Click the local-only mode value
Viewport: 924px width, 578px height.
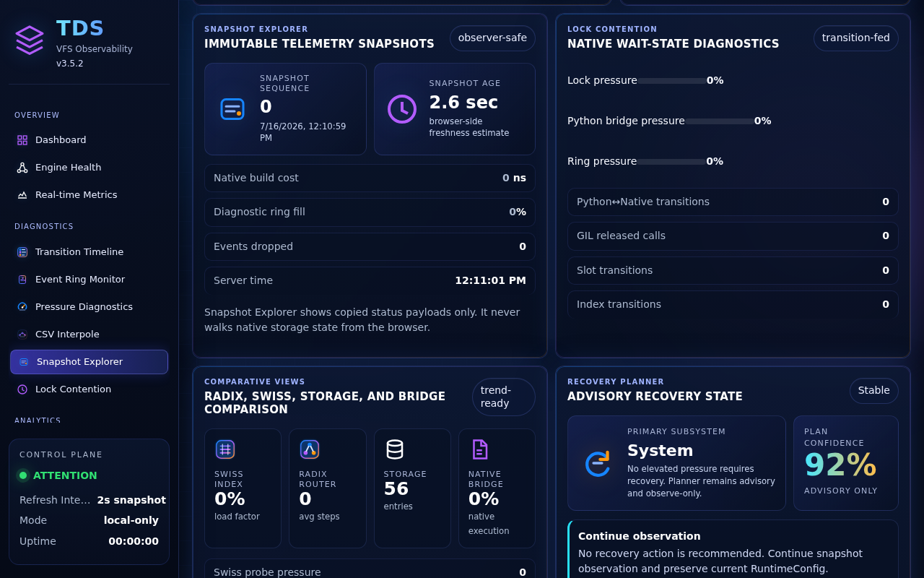(x=131, y=520)
